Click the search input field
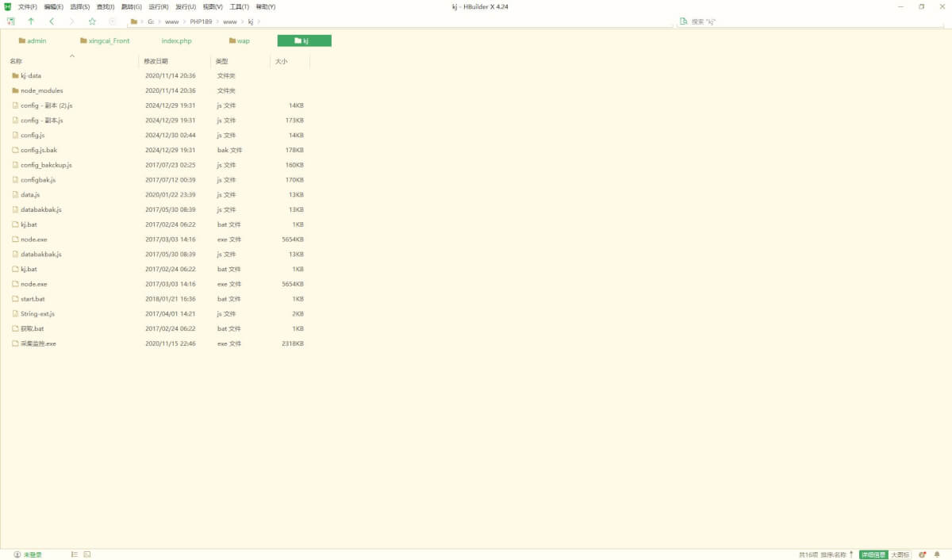This screenshot has height=560, width=952. [793, 21]
